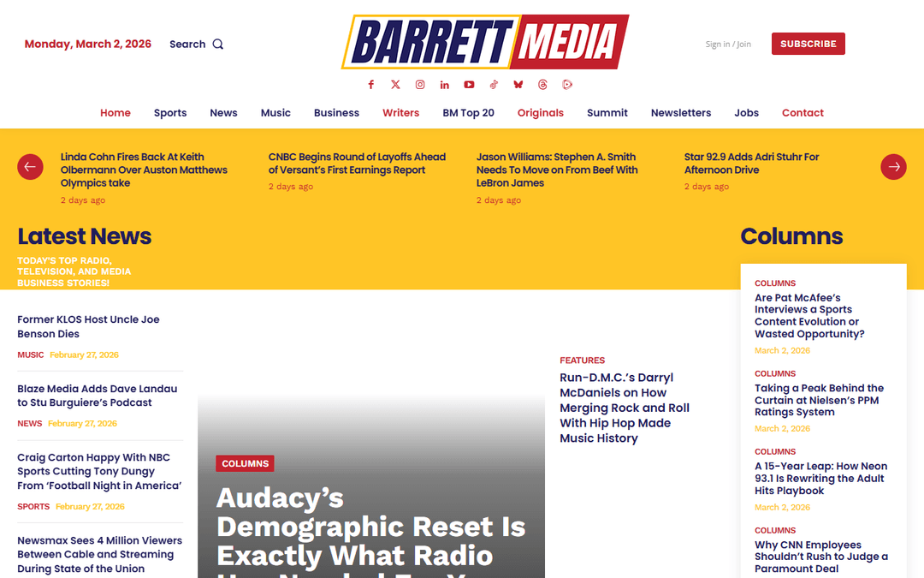Open the Summit menu item

point(607,113)
